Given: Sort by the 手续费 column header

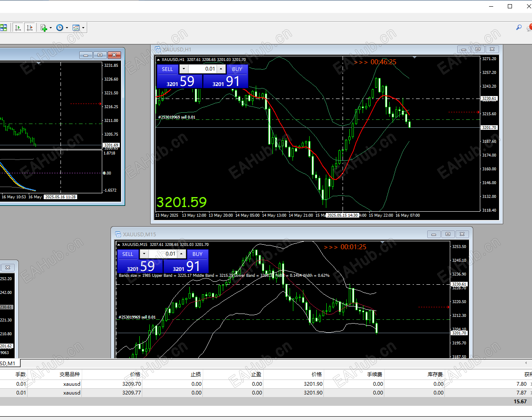Looking at the screenshot, I should [x=375, y=374].
